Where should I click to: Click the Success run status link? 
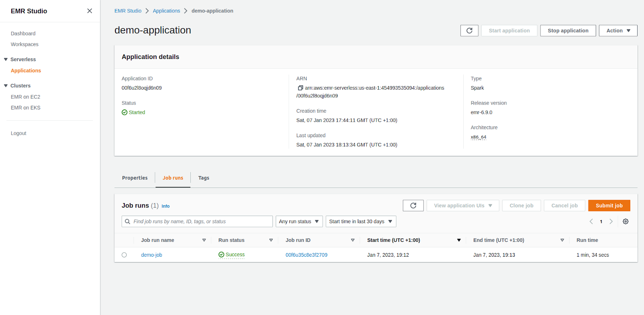tap(235, 255)
